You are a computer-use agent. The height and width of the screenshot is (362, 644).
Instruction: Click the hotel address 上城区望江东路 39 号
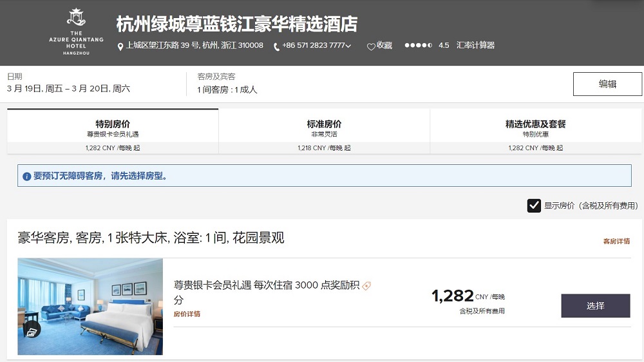[194, 45]
